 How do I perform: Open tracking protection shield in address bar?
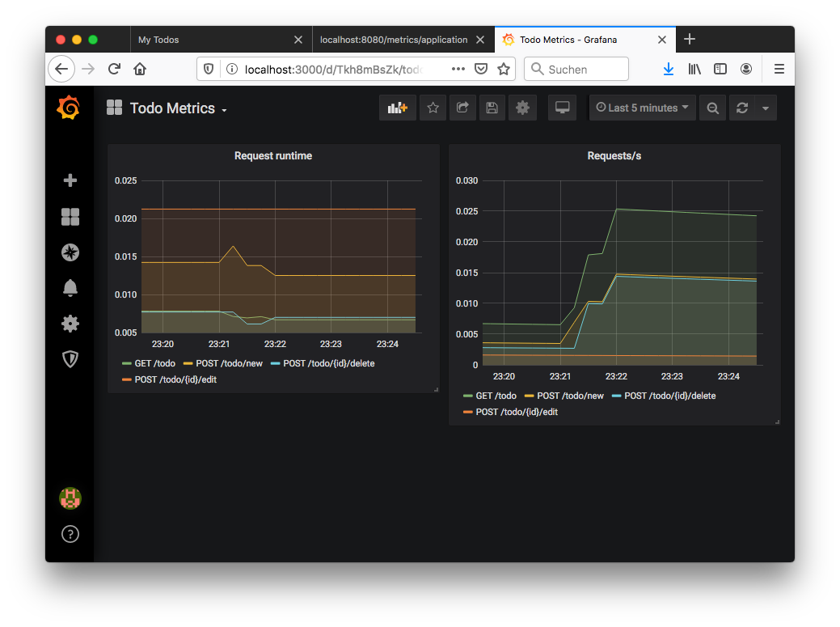point(209,69)
